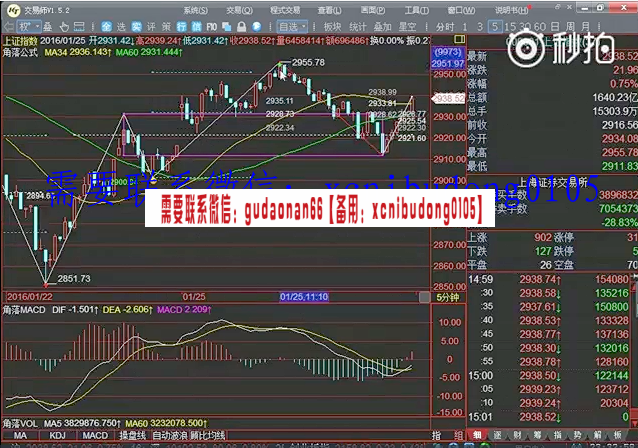Select the 板 tab in side panel
Image resolution: width=638 pixels, height=448 pixels.
click(x=617, y=435)
